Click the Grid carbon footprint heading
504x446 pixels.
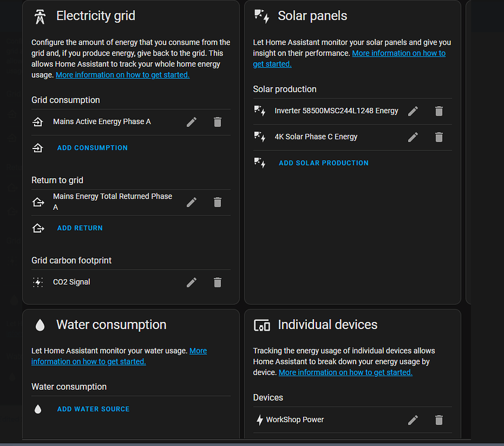click(71, 261)
